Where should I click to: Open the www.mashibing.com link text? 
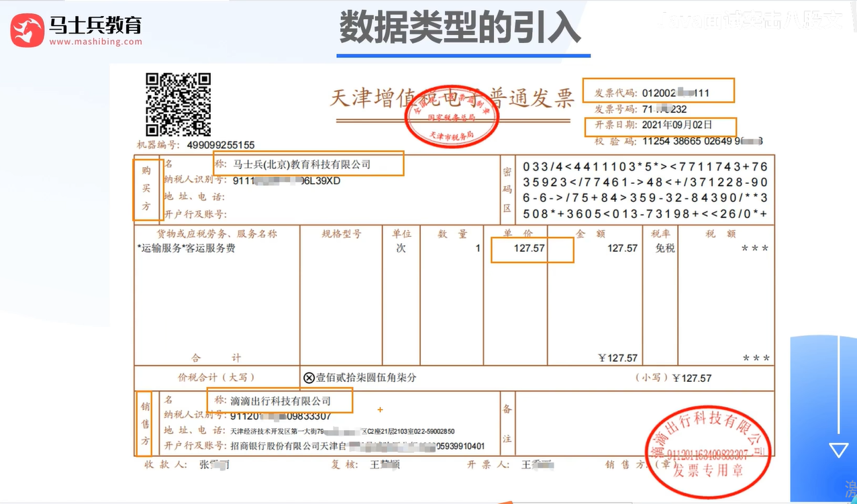[x=95, y=42]
